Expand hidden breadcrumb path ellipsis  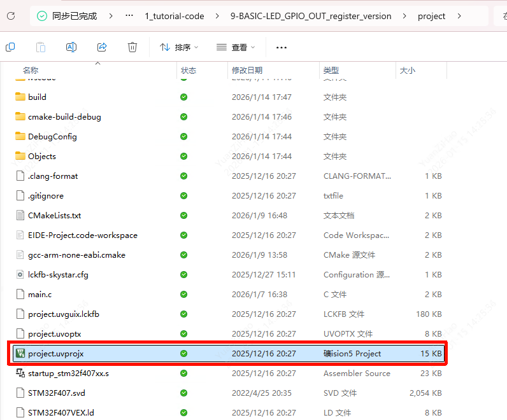click(x=129, y=16)
